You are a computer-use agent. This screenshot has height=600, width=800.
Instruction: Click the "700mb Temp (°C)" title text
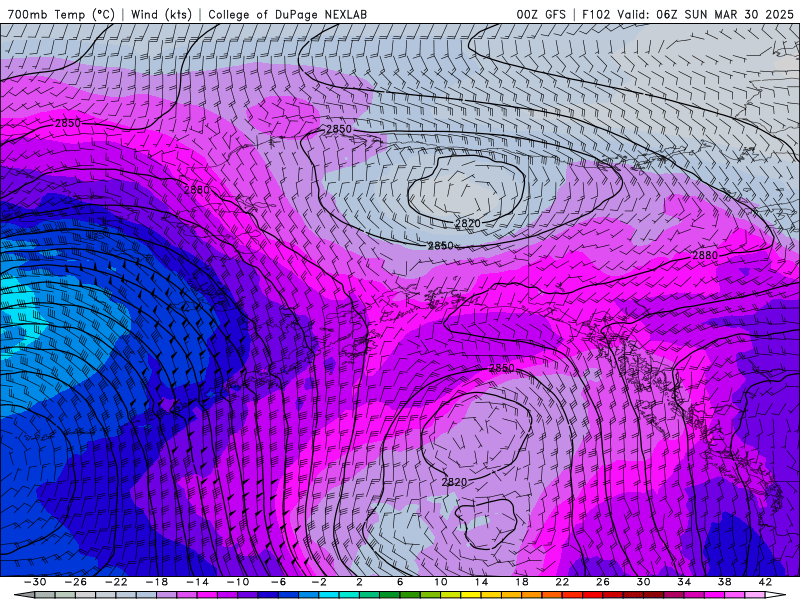[61, 14]
